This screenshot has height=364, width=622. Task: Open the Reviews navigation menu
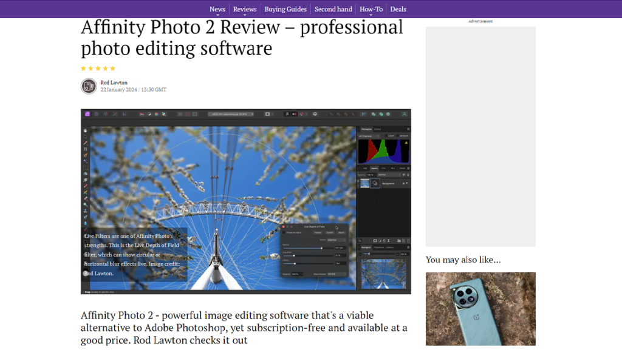pyautogui.click(x=245, y=9)
